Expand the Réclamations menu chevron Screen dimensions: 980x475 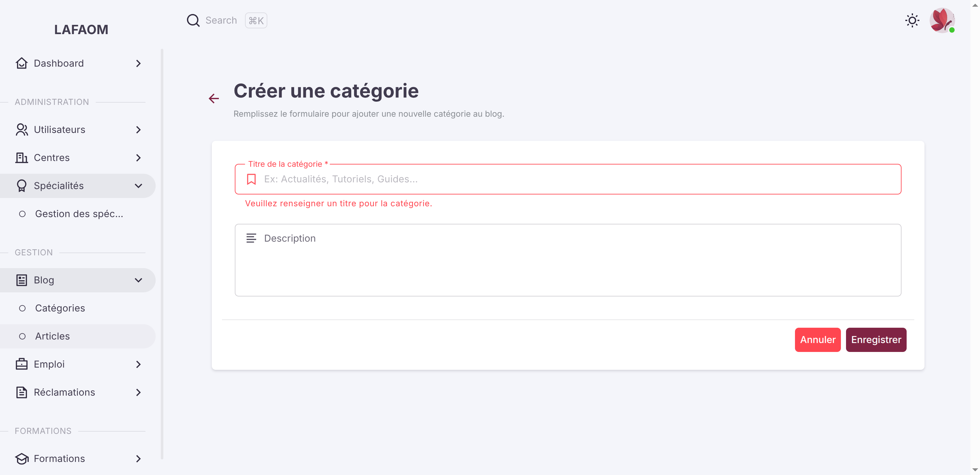138,392
